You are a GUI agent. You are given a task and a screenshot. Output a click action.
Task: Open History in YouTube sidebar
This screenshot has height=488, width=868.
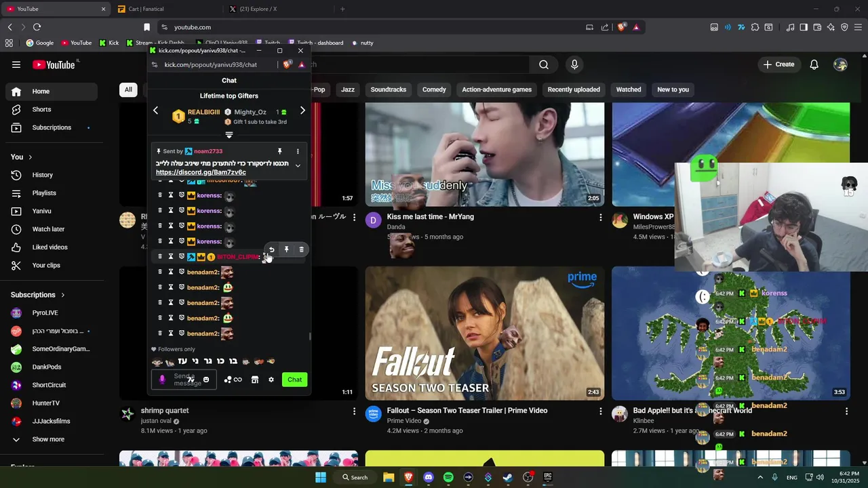pos(52,175)
